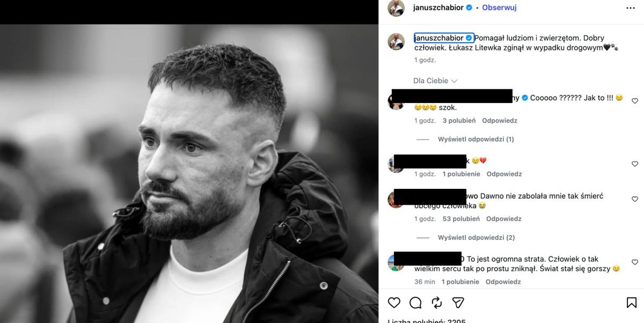
Task: Open januszchabior profile from header username
Action: click(x=438, y=8)
